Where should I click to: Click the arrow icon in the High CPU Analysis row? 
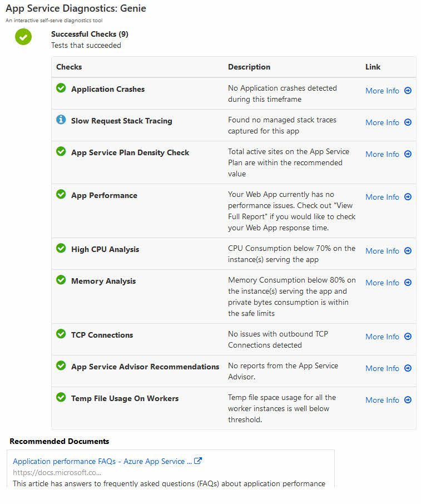click(x=408, y=251)
